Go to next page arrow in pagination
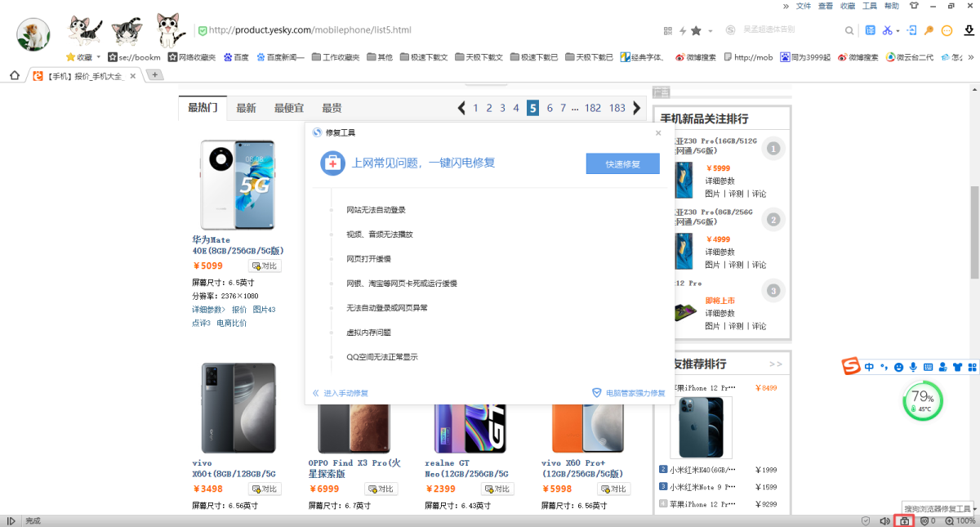The height and width of the screenshot is (527, 980). tap(637, 108)
